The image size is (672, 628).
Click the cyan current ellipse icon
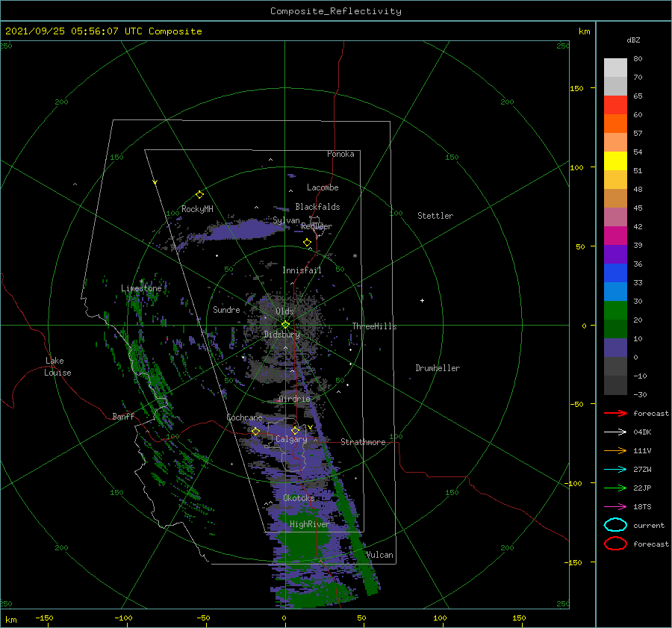(x=615, y=525)
